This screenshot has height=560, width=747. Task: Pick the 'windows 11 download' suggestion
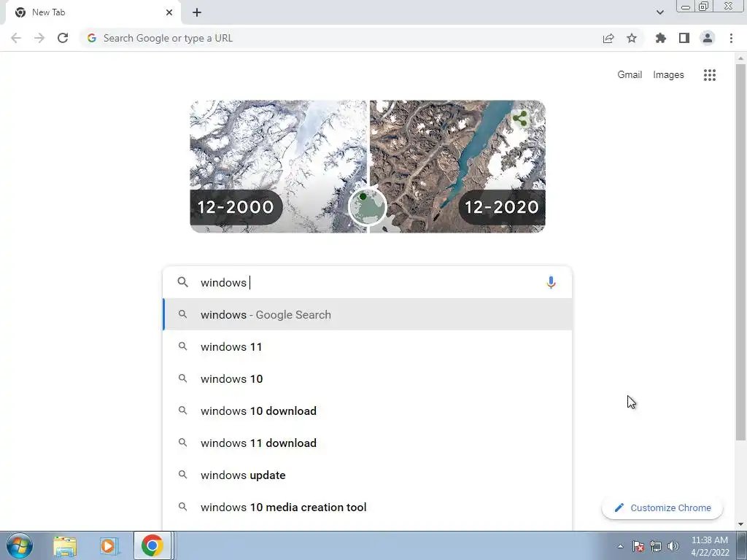point(368,443)
